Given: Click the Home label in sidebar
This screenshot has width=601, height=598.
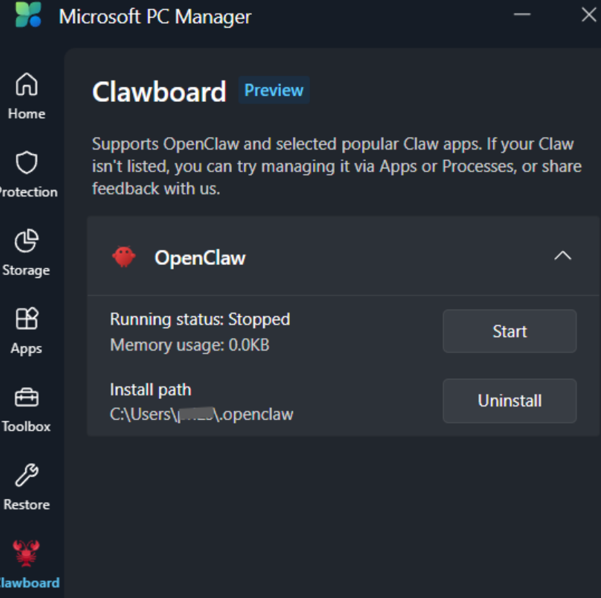Looking at the screenshot, I should [x=27, y=114].
